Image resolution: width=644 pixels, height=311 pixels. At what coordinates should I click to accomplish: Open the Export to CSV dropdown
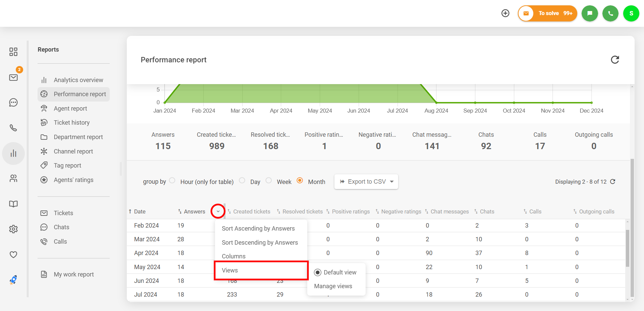click(x=366, y=182)
